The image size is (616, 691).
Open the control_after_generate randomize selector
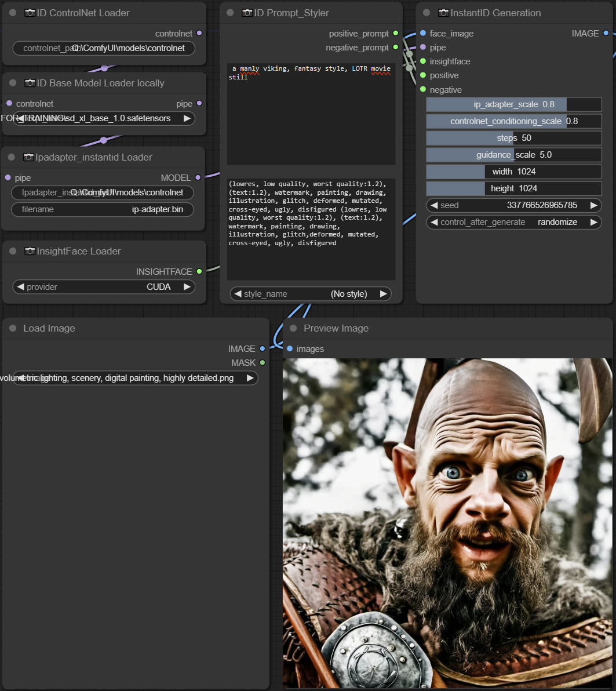point(513,222)
